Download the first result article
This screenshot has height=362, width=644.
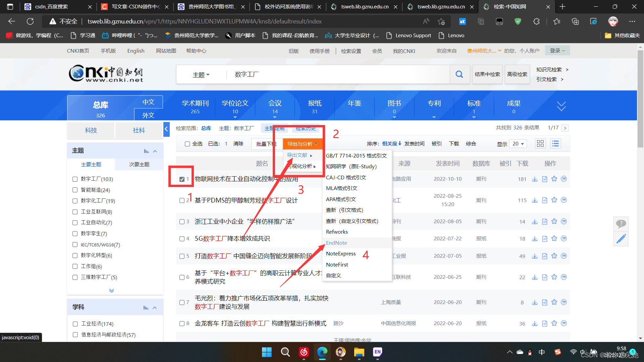[x=535, y=179]
